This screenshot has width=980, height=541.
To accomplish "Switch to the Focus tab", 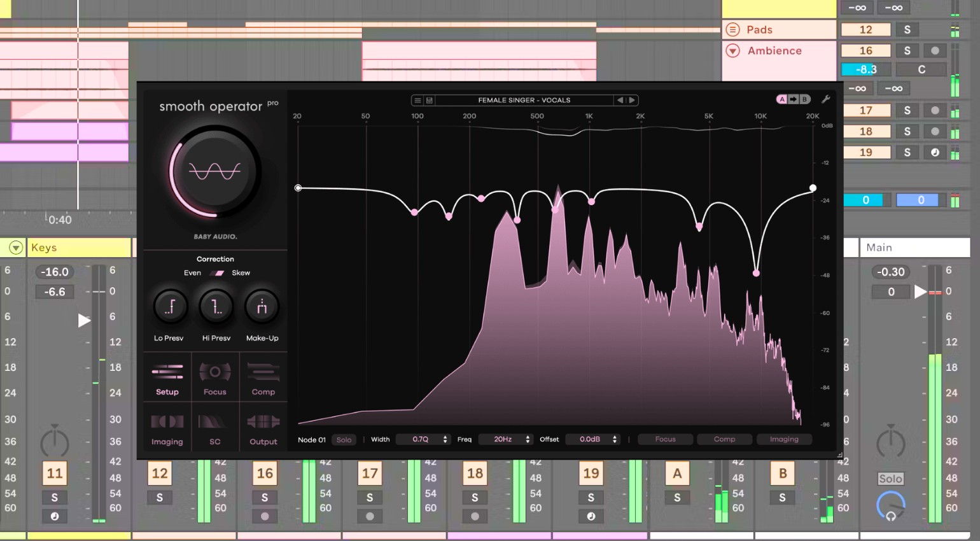I will [215, 377].
